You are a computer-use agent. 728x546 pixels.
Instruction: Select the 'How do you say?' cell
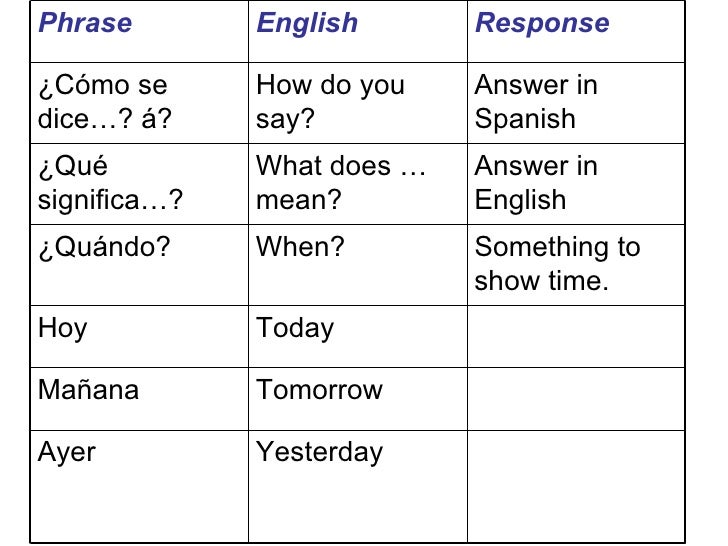[330, 102]
